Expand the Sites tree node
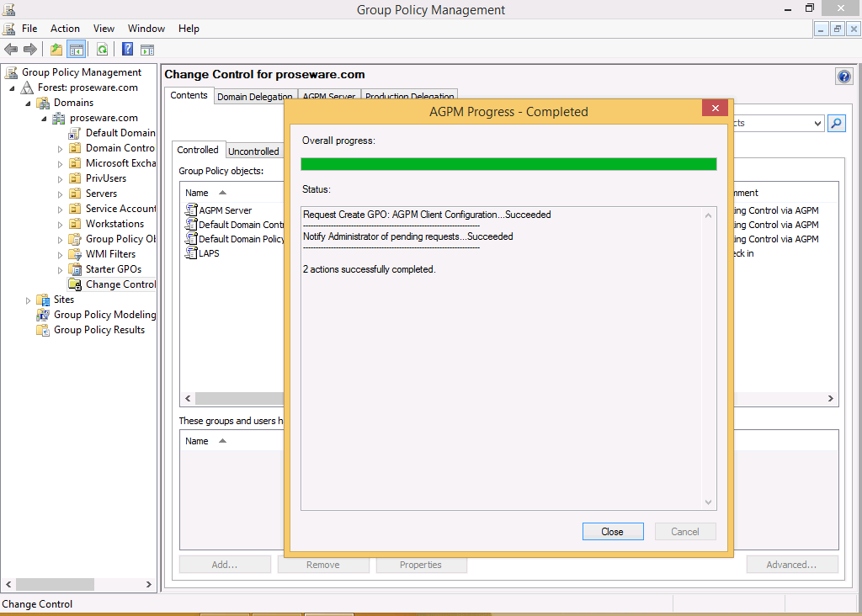This screenshot has width=862, height=616. [29, 300]
